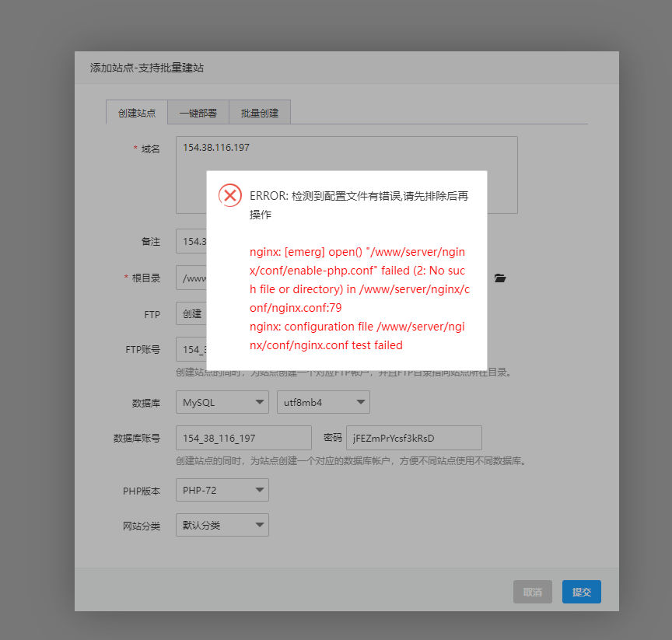Click the PHP版本 label

[x=142, y=491]
